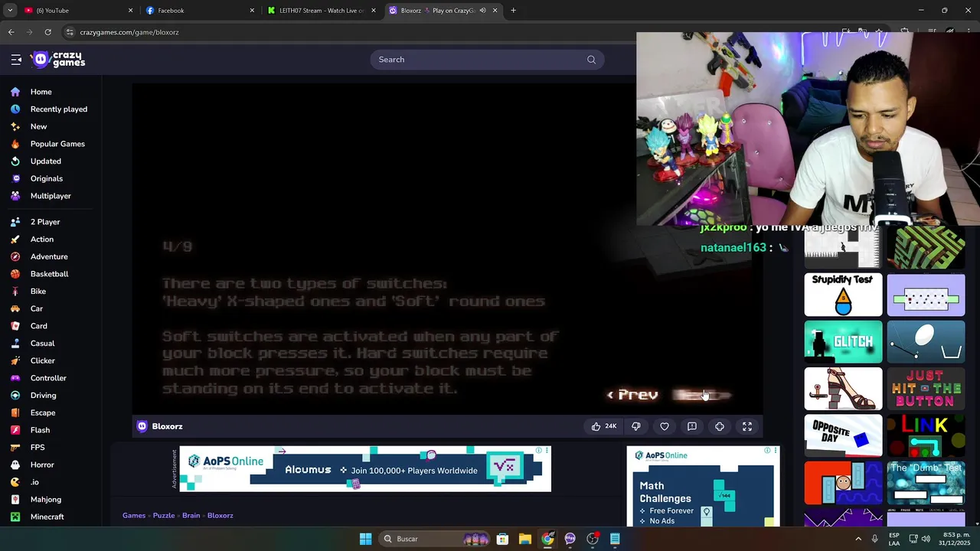
Task: Click Bloxorz in the breadcrumb
Action: click(x=220, y=515)
